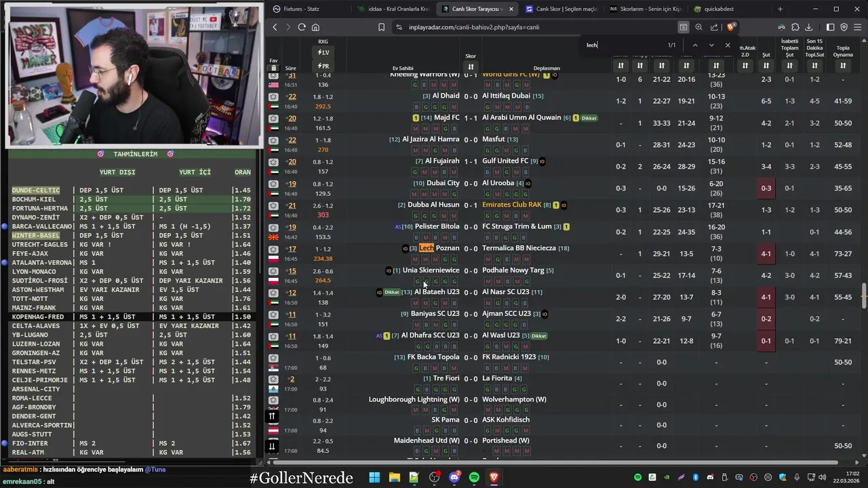This screenshot has height=488, width=868.
Task: Open Brave browser taskbar icon
Action: click(x=494, y=478)
